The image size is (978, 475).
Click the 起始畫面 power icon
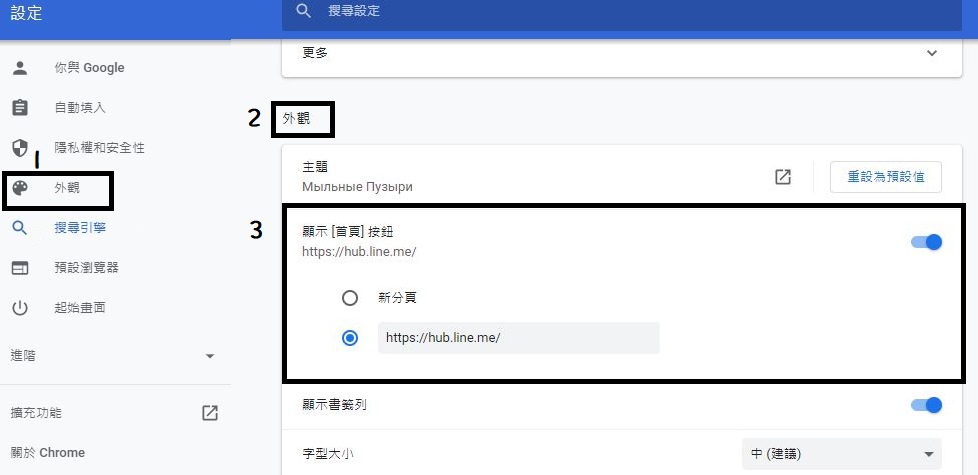tap(20, 308)
